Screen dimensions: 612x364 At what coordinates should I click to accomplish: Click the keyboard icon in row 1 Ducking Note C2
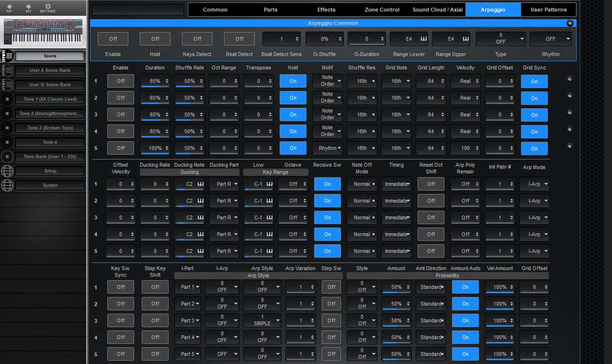[x=200, y=184]
